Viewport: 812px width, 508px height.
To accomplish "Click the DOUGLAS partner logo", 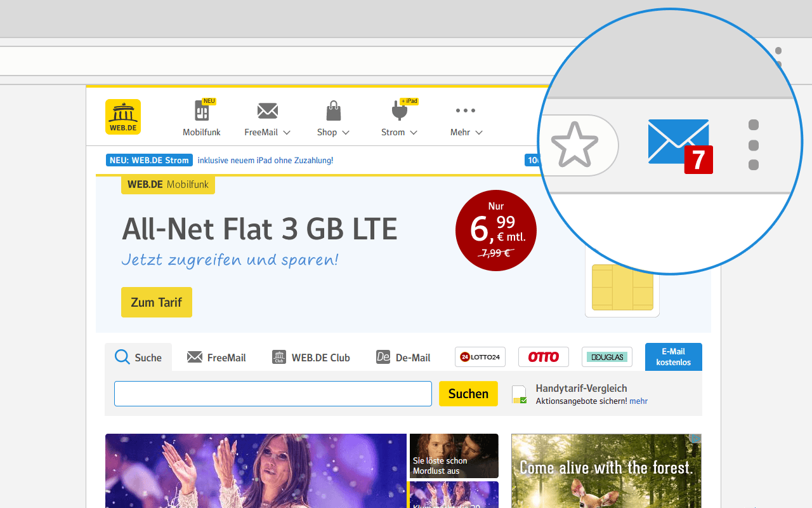I will (607, 357).
